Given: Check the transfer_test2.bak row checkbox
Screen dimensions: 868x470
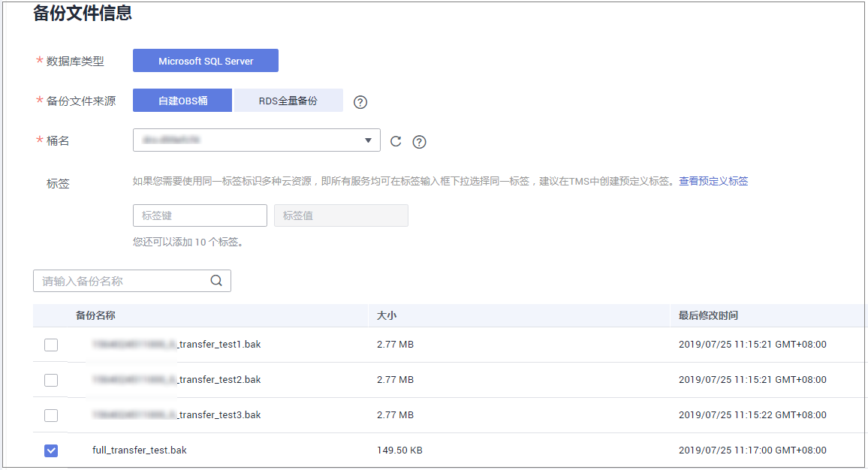Looking at the screenshot, I should click(x=51, y=381).
